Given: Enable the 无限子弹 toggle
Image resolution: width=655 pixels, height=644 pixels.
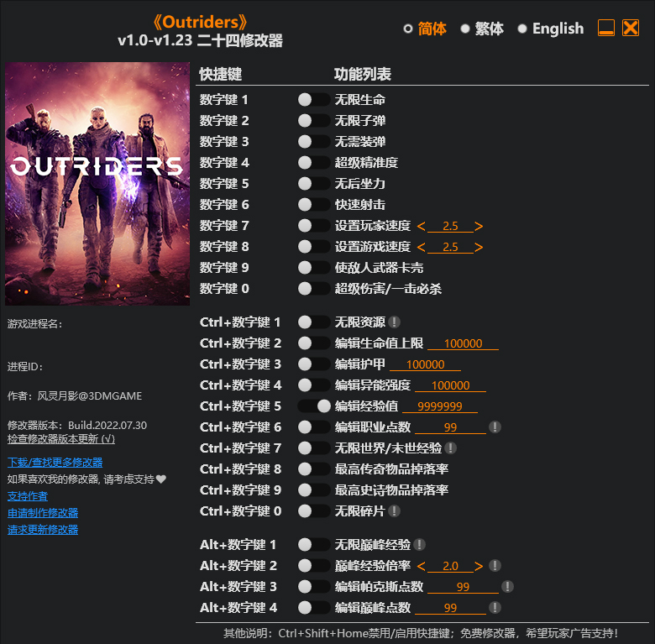Looking at the screenshot, I should [x=314, y=120].
